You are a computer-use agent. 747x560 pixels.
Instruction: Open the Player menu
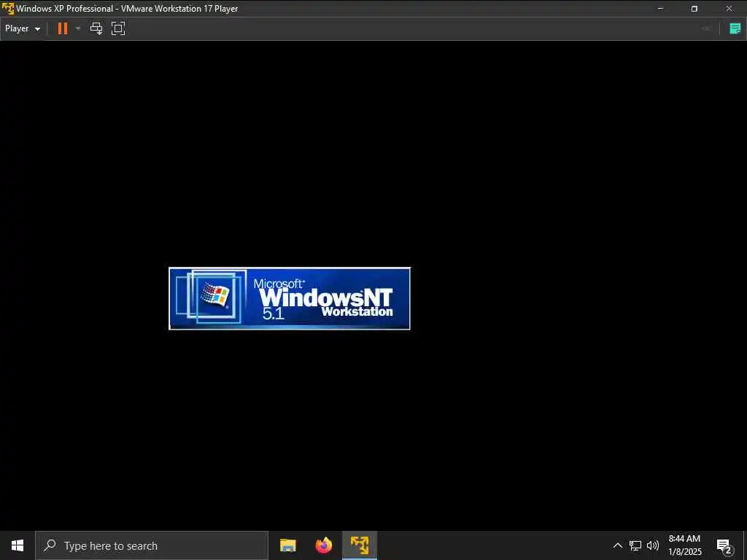tap(23, 28)
